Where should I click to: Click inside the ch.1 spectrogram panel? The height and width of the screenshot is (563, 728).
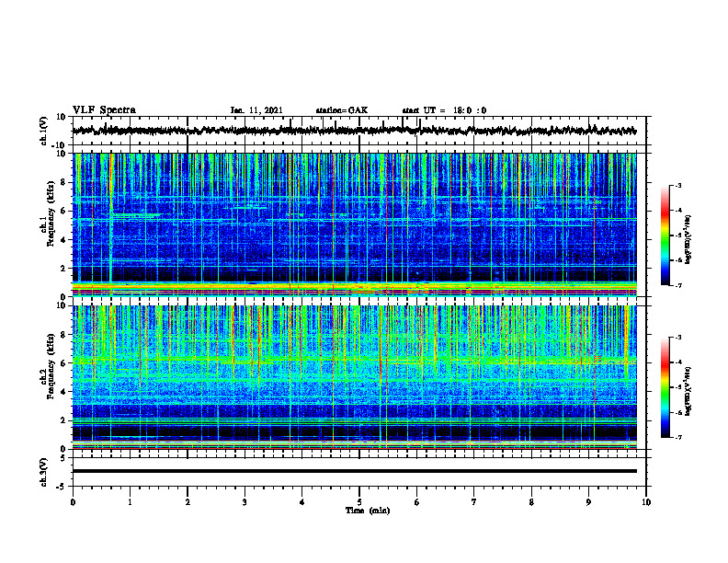[x=354, y=224]
